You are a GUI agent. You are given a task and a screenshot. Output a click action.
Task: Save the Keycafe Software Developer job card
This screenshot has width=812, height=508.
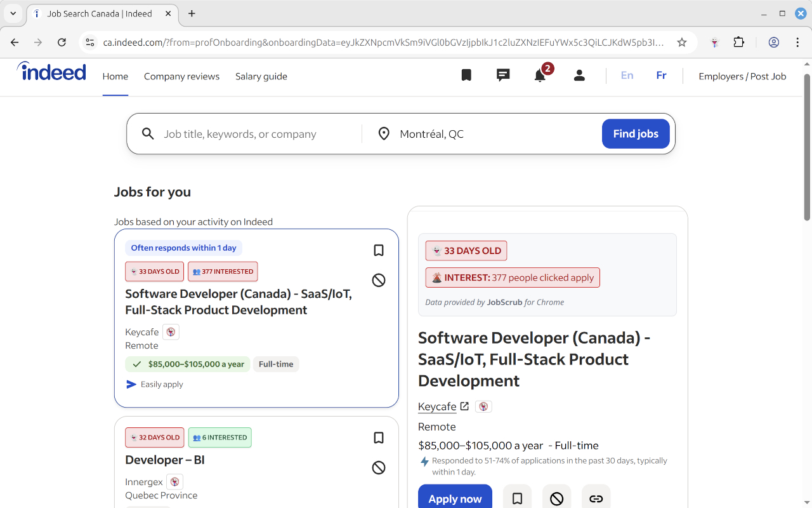[x=379, y=251]
